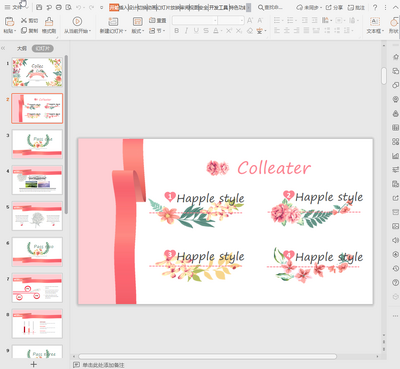Screen dimensions: 400x369
Task: Decrease the font size with the smaller A
Action: coord(260,20)
